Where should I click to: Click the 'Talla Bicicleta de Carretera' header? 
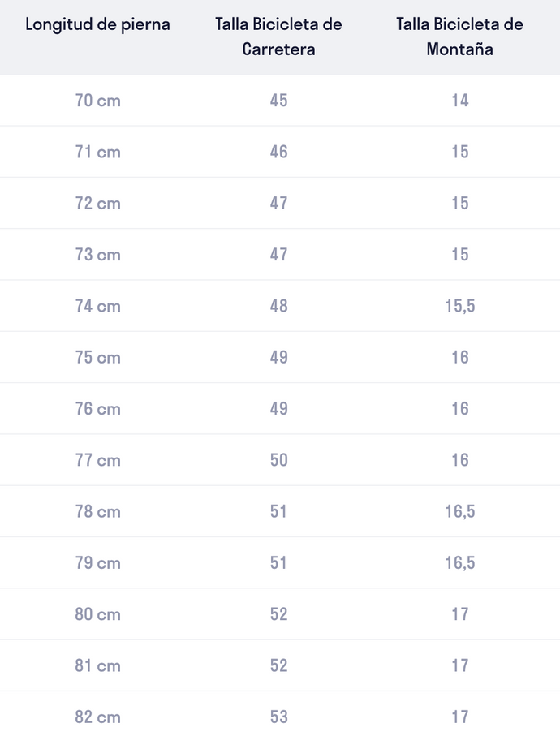click(278, 37)
